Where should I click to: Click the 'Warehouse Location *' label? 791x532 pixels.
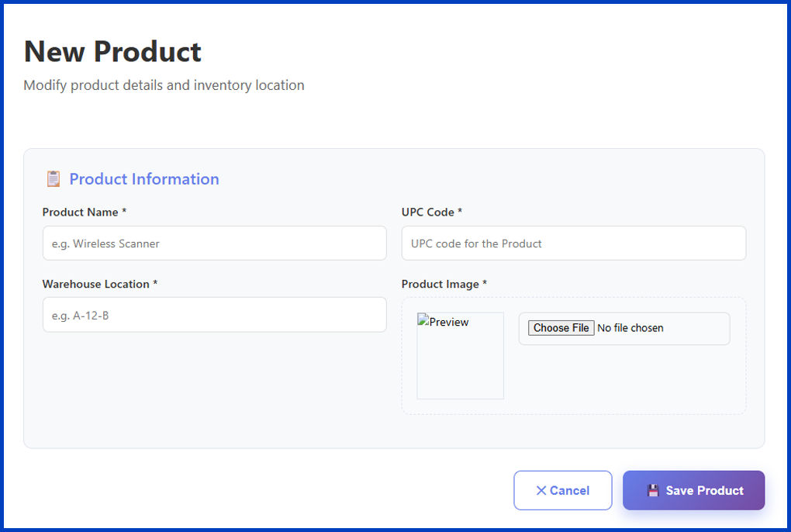(100, 284)
